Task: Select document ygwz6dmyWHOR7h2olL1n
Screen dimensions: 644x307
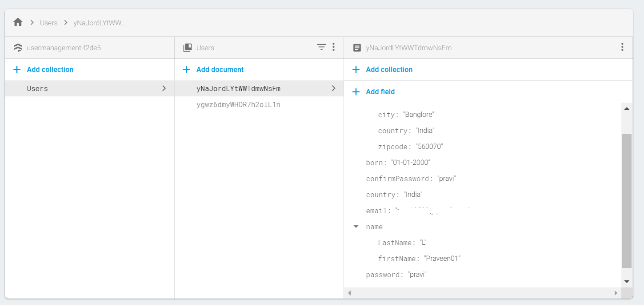Action: [238, 105]
